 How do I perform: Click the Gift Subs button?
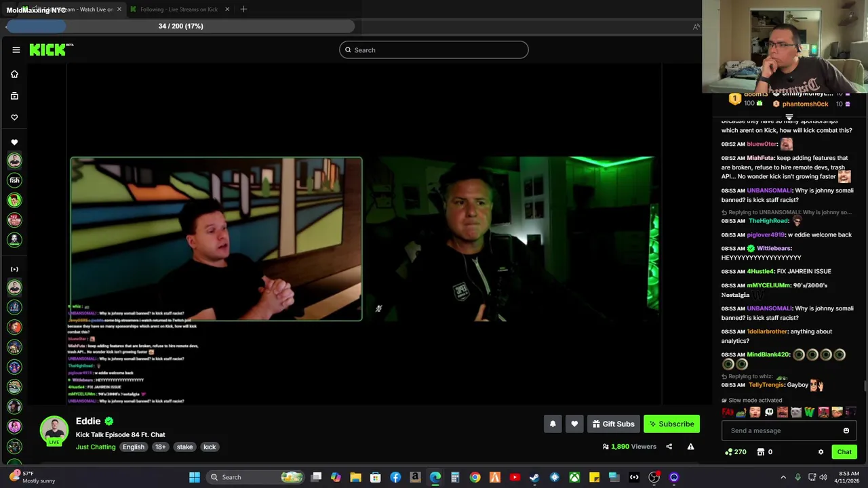pos(613,424)
